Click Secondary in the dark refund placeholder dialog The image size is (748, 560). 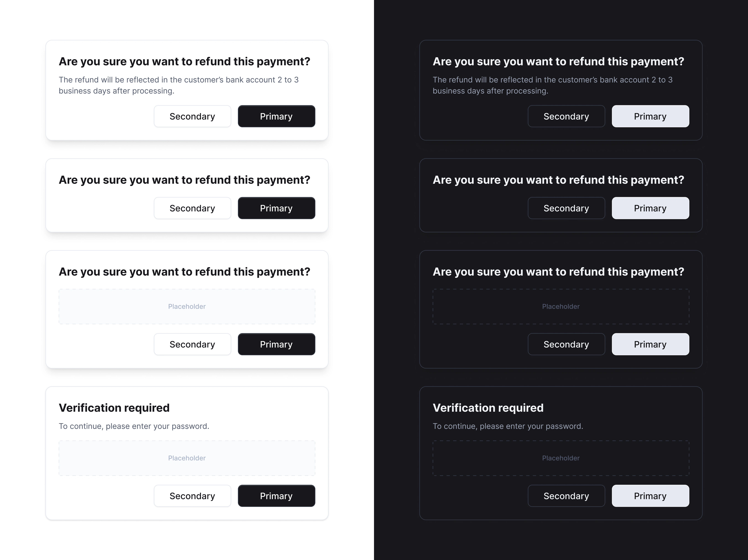click(x=566, y=344)
